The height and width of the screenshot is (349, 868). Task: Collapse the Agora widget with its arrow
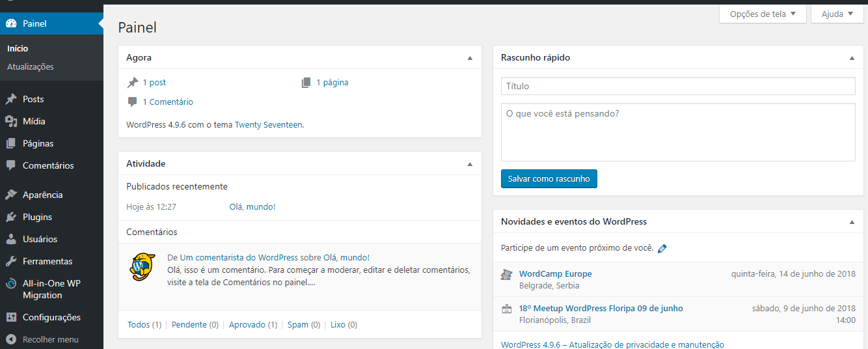point(470,58)
